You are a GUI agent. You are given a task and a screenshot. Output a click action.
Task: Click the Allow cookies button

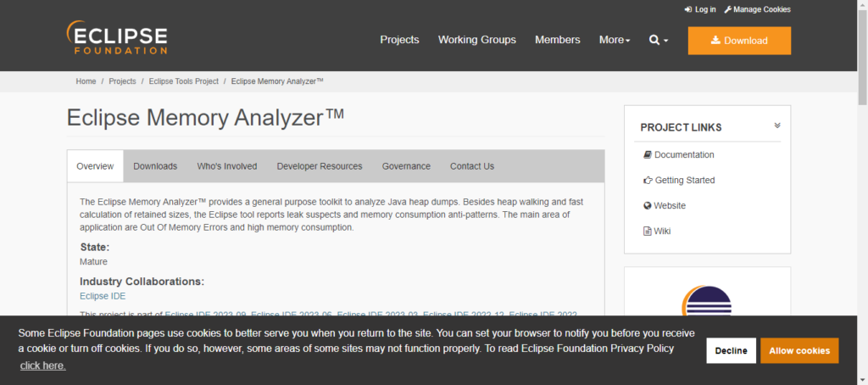799,350
